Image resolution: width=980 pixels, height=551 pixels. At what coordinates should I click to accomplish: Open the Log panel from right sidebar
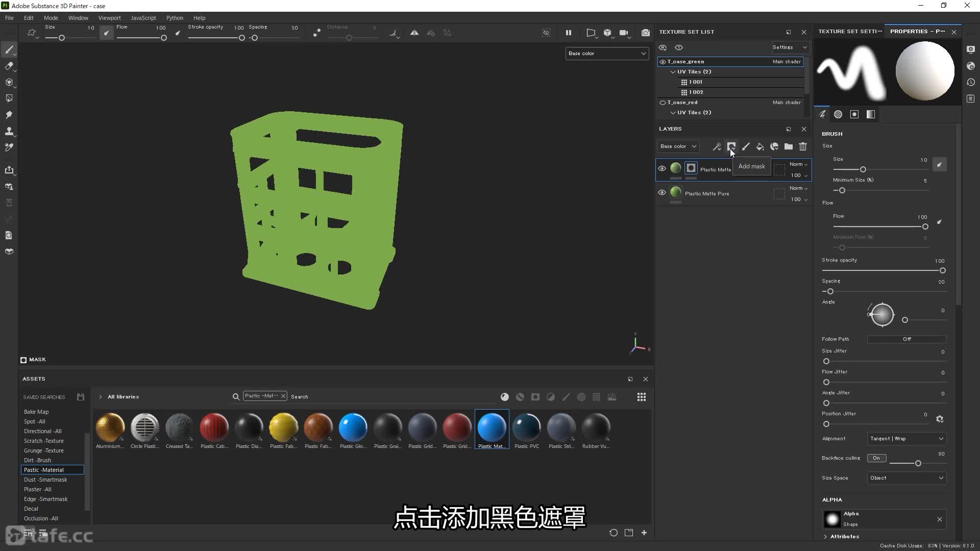[971, 98]
